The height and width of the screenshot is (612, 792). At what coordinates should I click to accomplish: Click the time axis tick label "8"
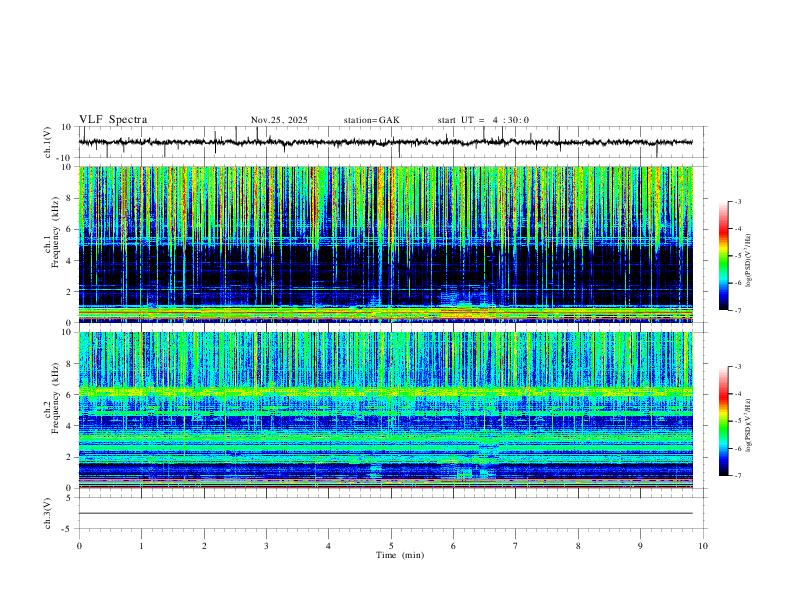(578, 546)
